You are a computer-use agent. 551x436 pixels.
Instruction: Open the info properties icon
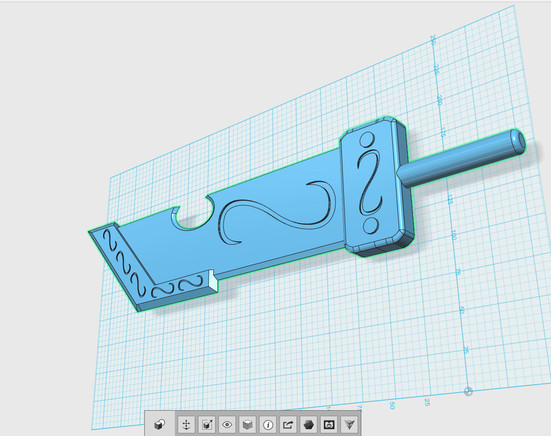[268, 425]
